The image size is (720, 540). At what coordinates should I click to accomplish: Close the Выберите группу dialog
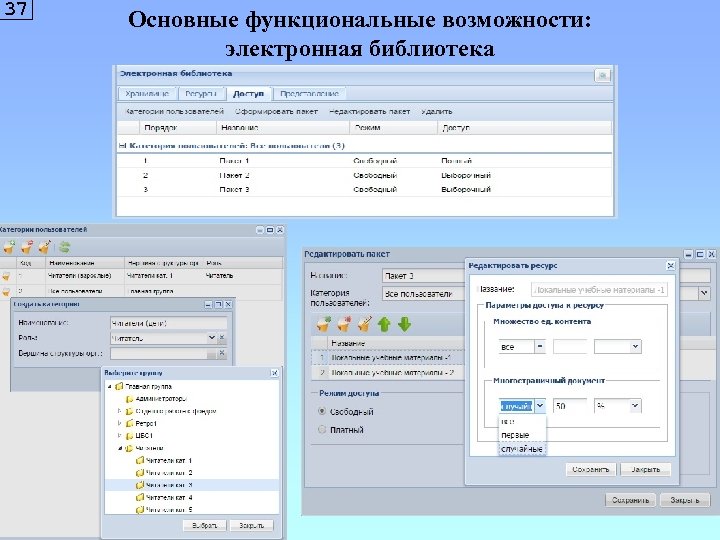(274, 373)
